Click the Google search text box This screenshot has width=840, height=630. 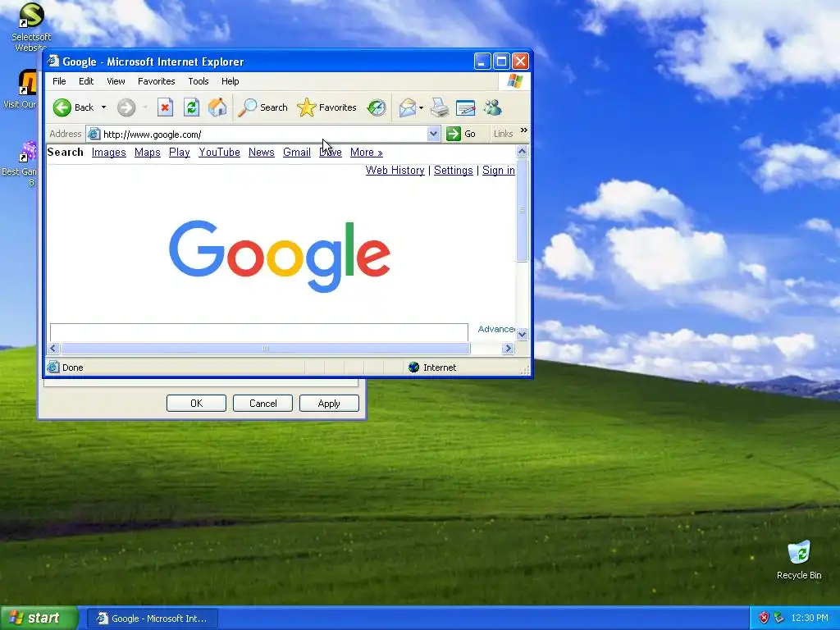point(258,332)
